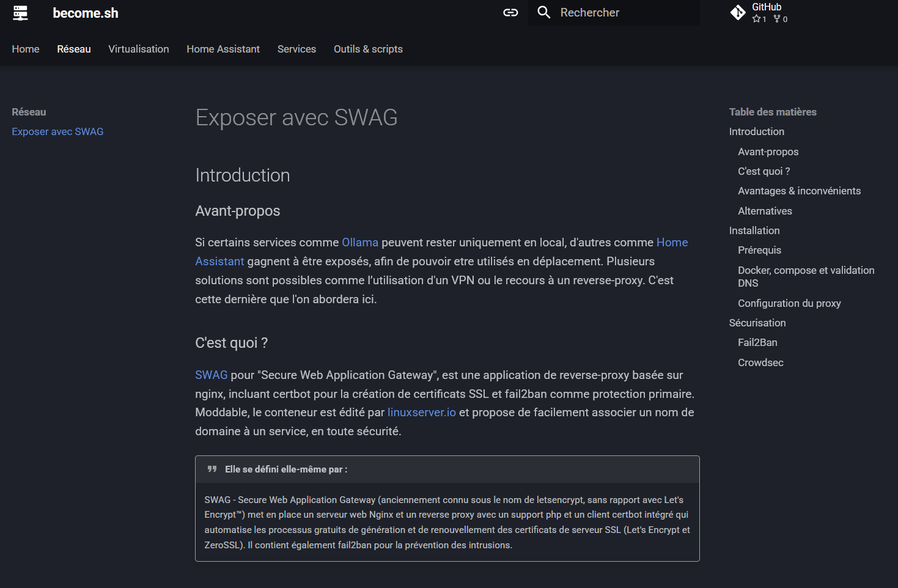Open the Home tab
Image resolution: width=898 pixels, height=588 pixels.
[26, 49]
